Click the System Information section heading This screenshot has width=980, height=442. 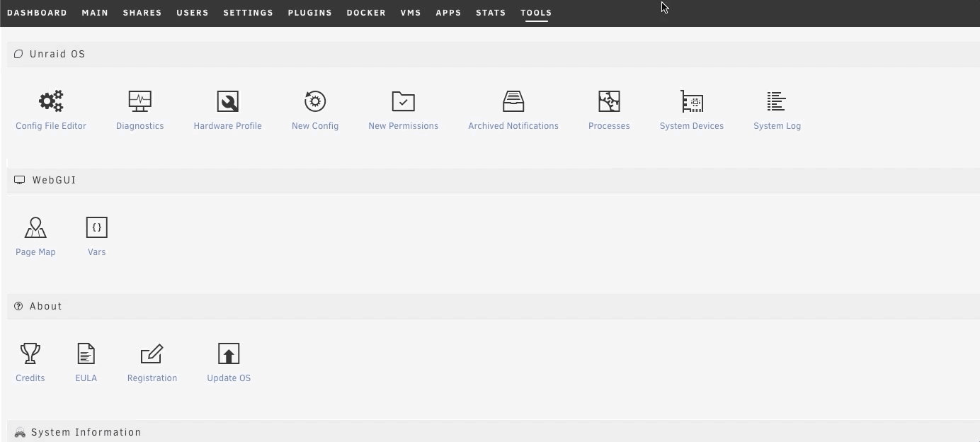pyautogui.click(x=86, y=432)
